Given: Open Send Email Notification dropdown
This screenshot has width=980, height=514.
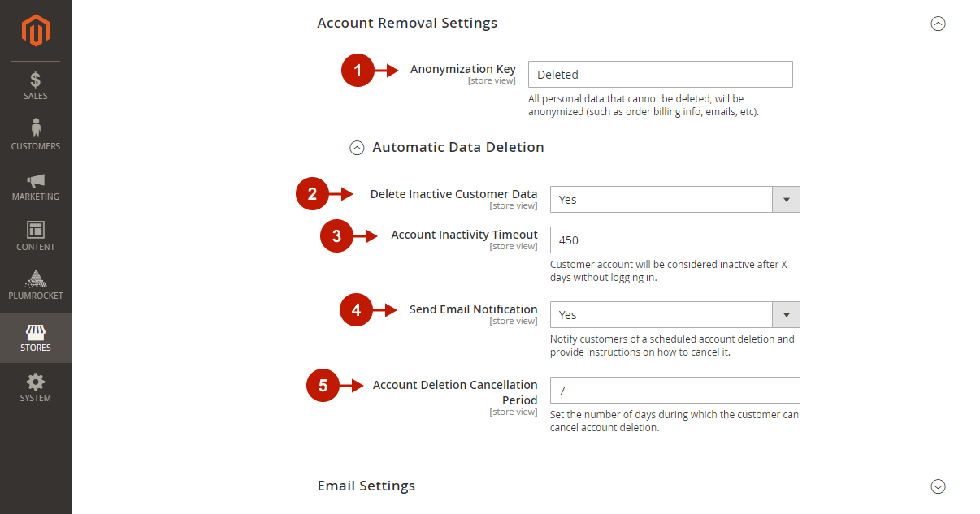Looking at the screenshot, I should click(674, 315).
